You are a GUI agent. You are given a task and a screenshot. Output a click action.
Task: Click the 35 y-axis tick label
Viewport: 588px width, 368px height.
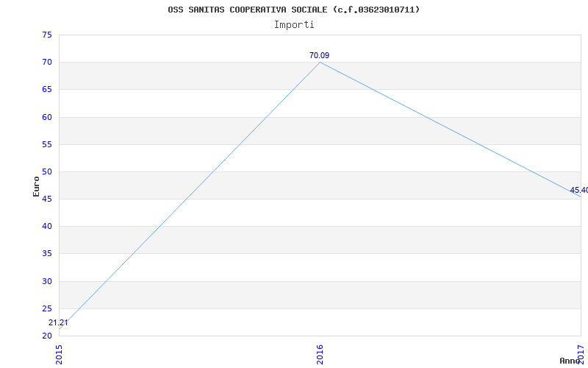point(47,254)
